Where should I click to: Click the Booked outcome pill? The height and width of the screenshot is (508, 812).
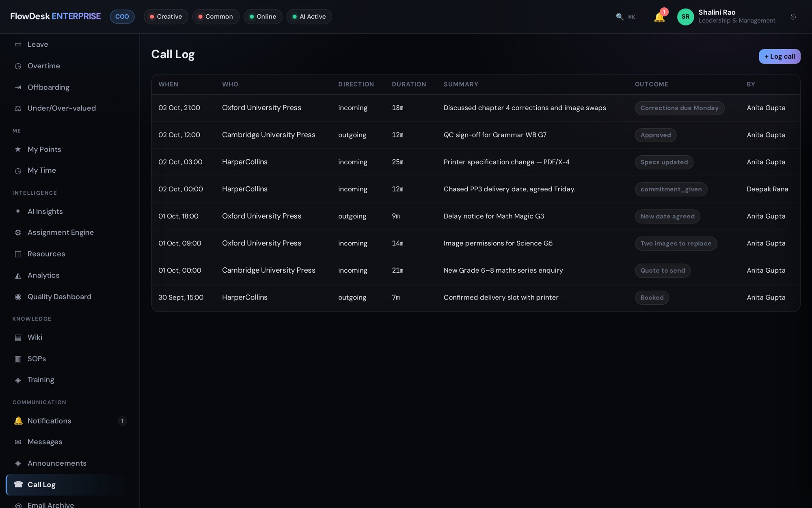click(x=652, y=298)
